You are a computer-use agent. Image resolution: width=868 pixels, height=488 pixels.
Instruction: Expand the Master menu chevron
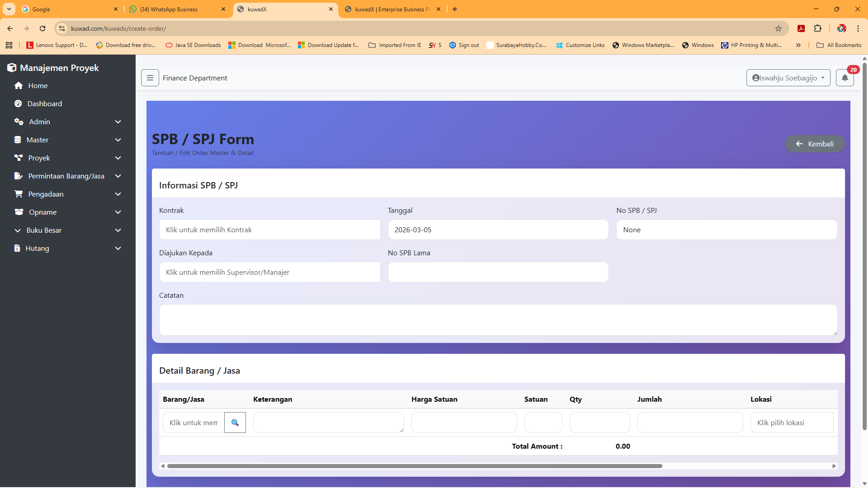118,140
